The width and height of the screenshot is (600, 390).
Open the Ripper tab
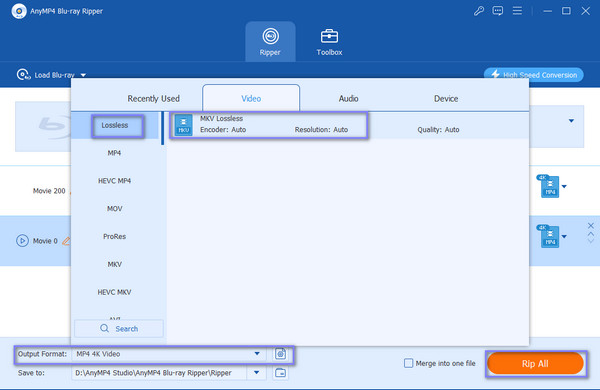(x=270, y=41)
